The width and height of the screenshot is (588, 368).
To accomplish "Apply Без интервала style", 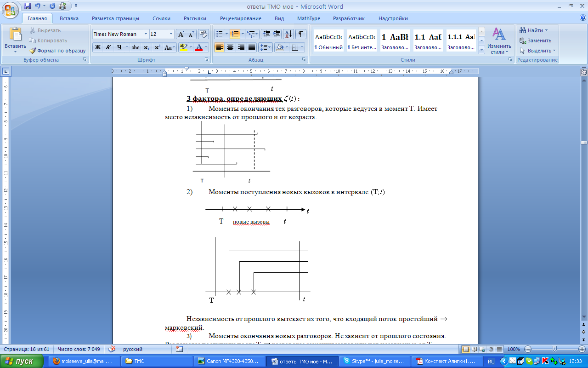I will [362, 40].
